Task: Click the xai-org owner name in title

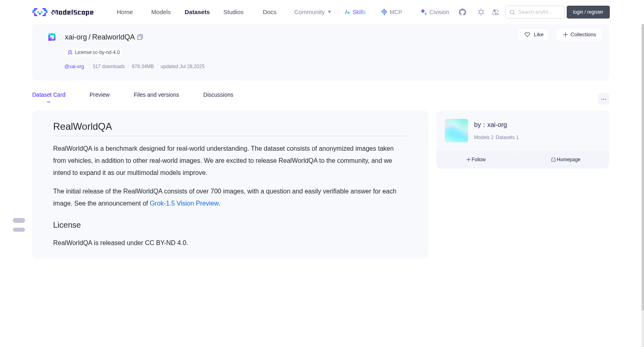Action: click(x=76, y=37)
